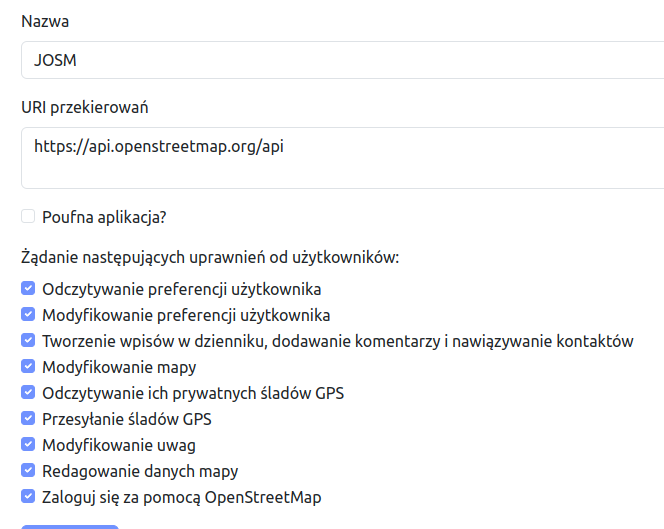Click the blue submit button at bottom
The image size is (664, 529).
coord(70,527)
